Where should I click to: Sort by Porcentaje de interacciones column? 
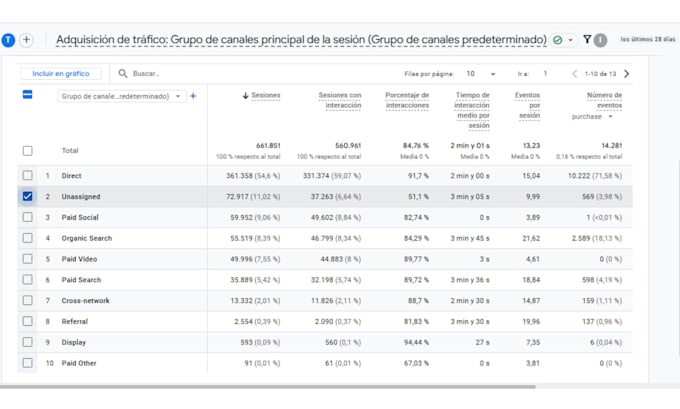pos(407,100)
